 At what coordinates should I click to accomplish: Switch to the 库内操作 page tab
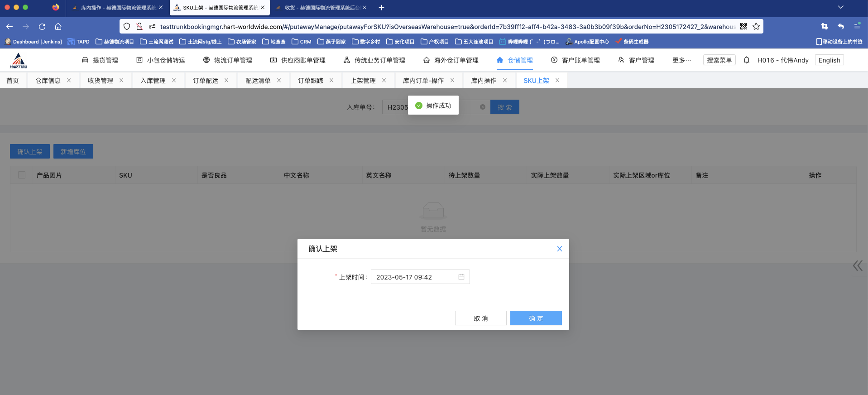(x=483, y=81)
